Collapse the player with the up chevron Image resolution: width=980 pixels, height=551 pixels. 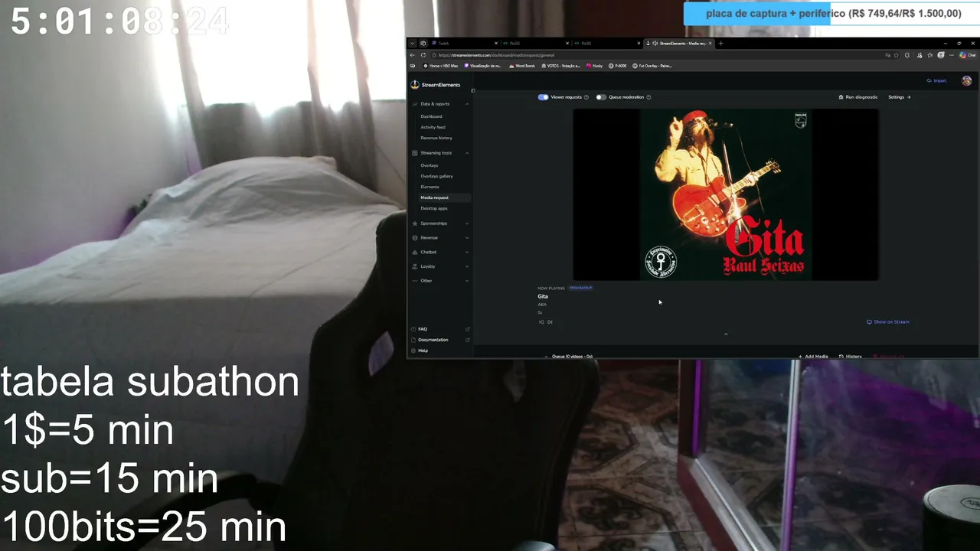click(x=726, y=334)
